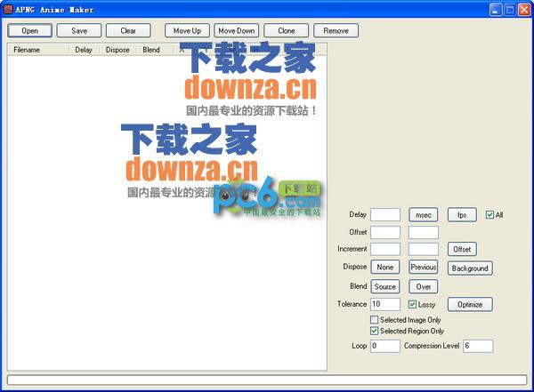
Task: Click the Delay column header
Action: pyautogui.click(x=84, y=50)
